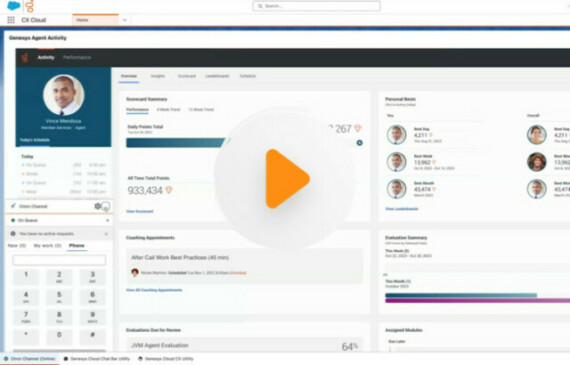Open the New (0) tab in Omni-Channel

click(17, 246)
